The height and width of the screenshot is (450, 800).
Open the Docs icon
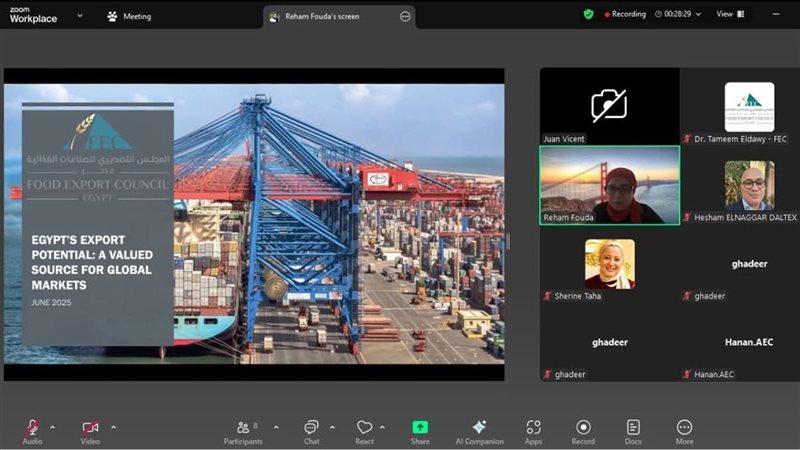(x=633, y=427)
